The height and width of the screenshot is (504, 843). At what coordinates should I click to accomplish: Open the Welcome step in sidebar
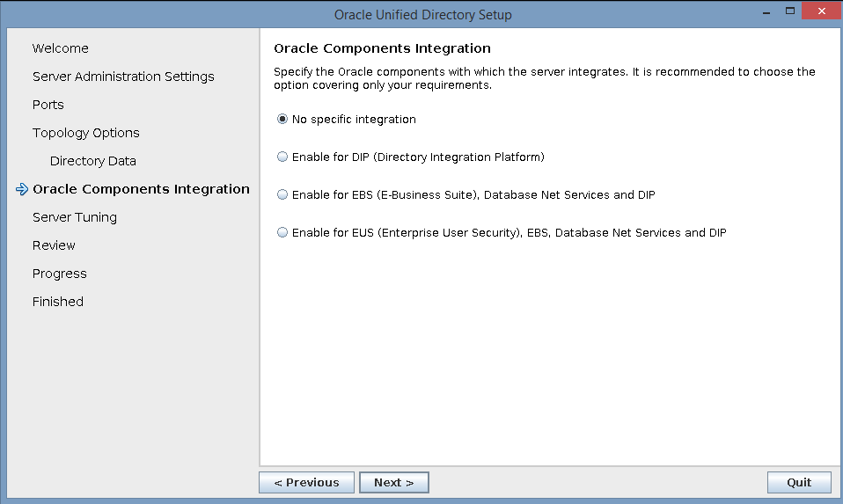coord(60,48)
